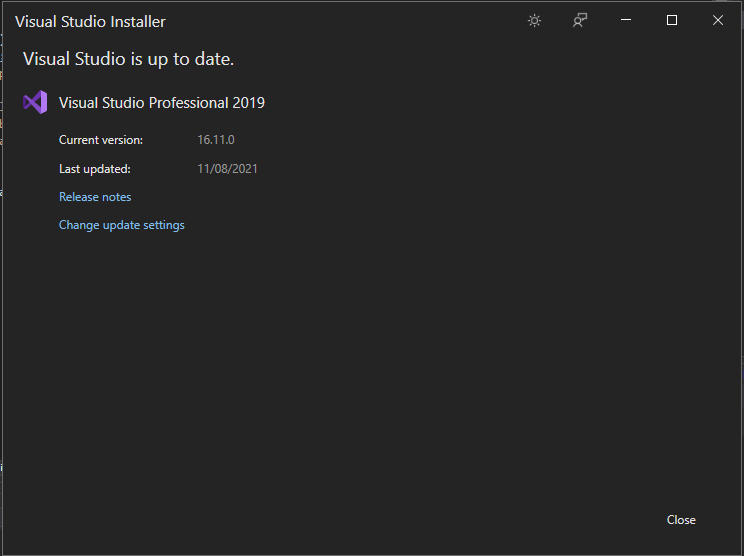This screenshot has height=556, width=744.
Task: Click the word "Professional" in the product name
Action: tap(188, 103)
